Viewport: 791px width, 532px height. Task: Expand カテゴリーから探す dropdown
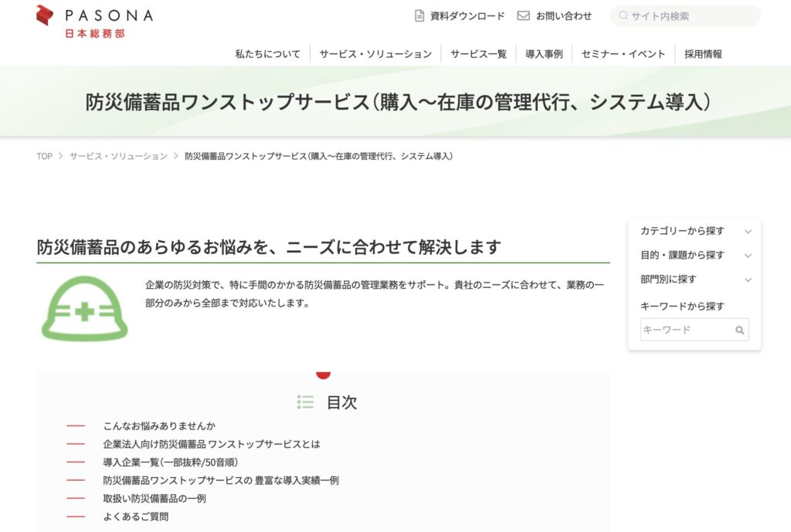747,231
